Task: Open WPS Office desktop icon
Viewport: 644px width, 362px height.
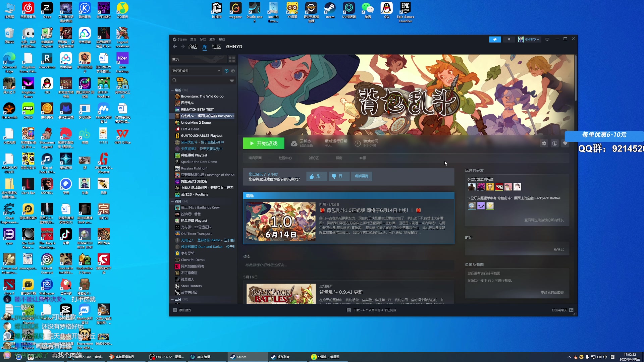Action: (122, 136)
